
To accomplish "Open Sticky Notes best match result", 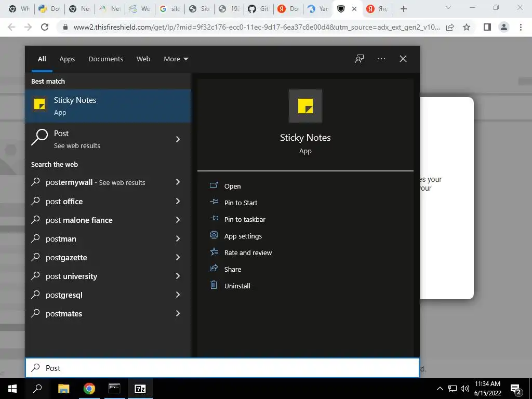I will coord(108,106).
